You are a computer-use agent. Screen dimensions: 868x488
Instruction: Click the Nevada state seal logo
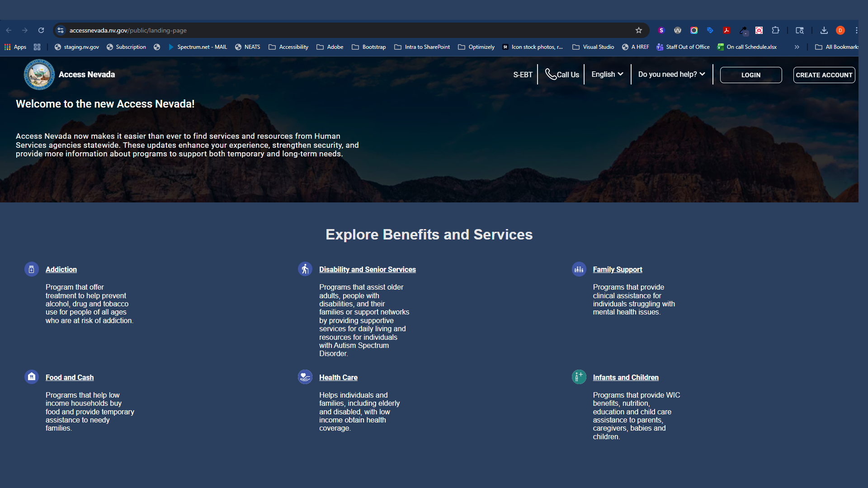[x=39, y=75]
